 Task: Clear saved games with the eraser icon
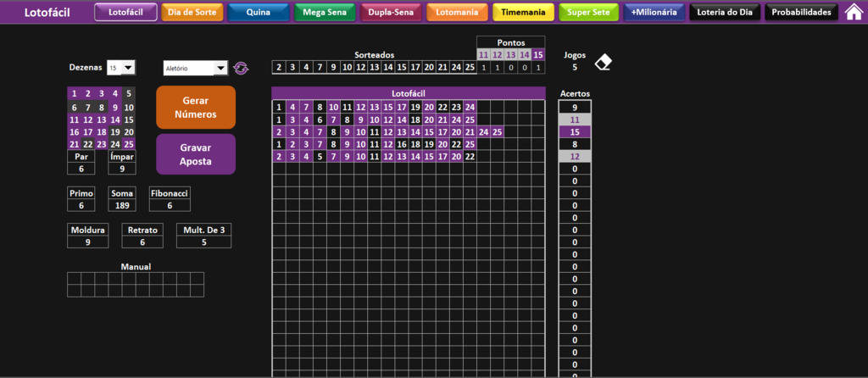tap(604, 62)
